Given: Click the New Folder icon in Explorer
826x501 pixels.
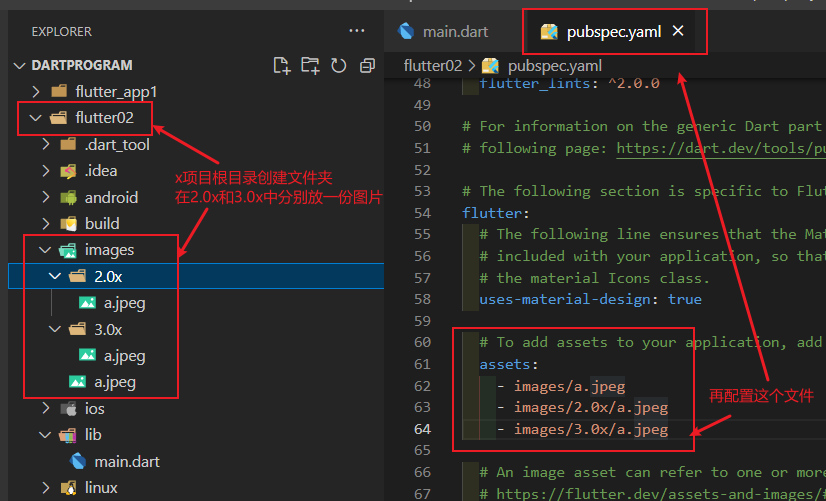Looking at the screenshot, I should (310, 65).
